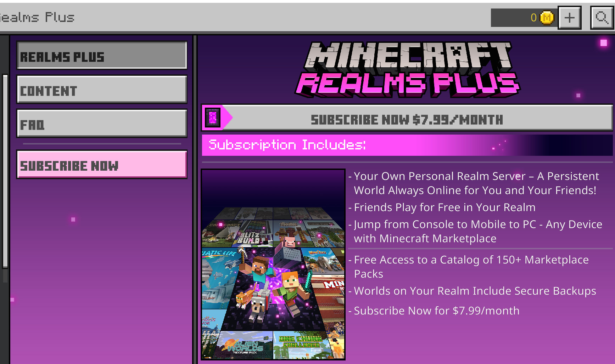
Task: Click the Minecraft Realms Plus logo
Action: (x=408, y=69)
